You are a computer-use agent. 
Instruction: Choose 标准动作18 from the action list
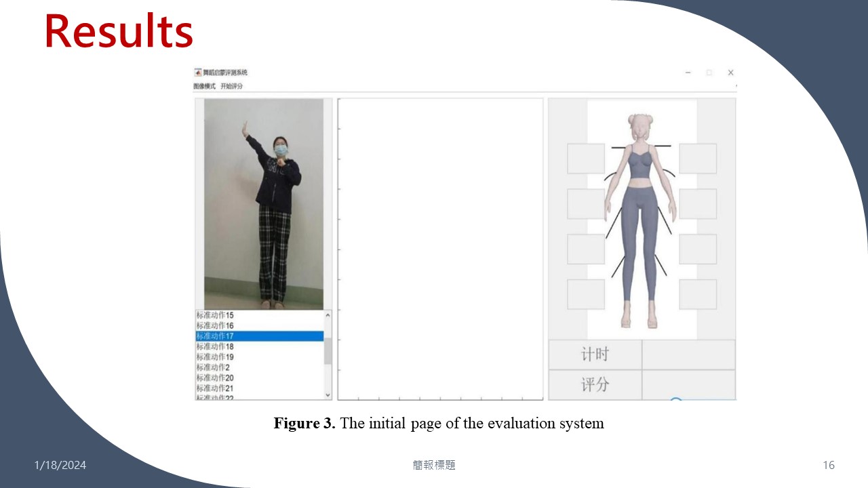(x=216, y=346)
